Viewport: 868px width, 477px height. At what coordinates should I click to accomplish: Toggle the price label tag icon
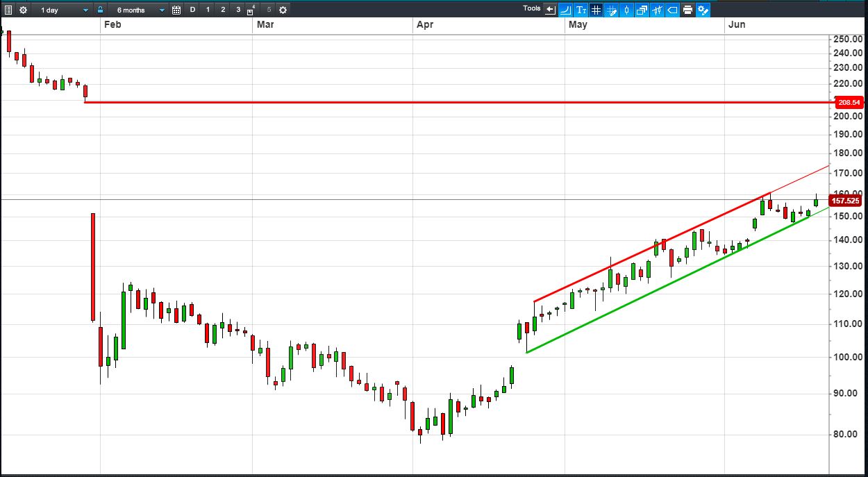(x=672, y=10)
